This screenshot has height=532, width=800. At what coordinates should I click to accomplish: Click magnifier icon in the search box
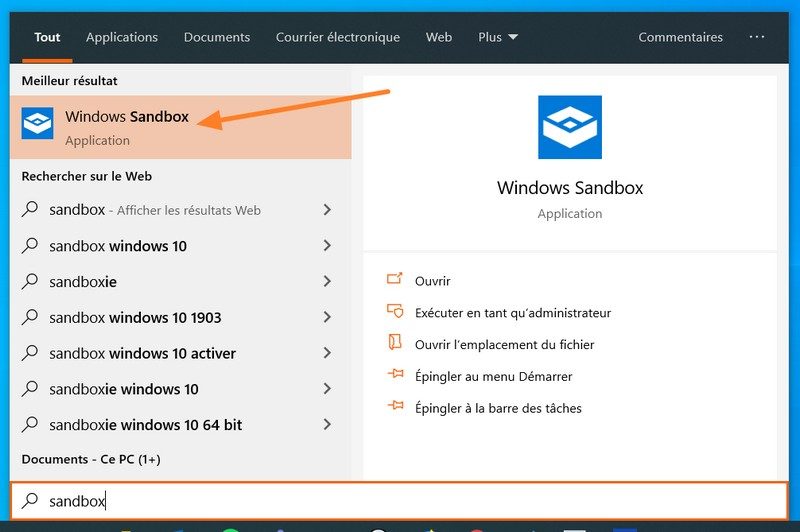[30, 500]
